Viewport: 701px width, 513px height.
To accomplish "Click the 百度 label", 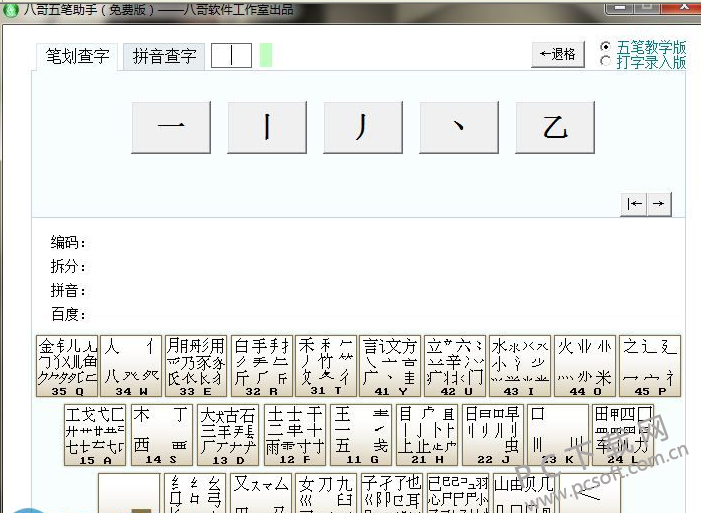I will point(68,314).
